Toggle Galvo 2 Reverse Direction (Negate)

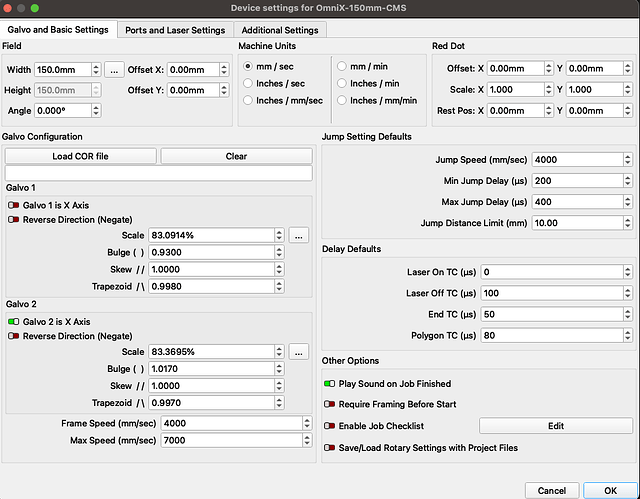(13, 336)
